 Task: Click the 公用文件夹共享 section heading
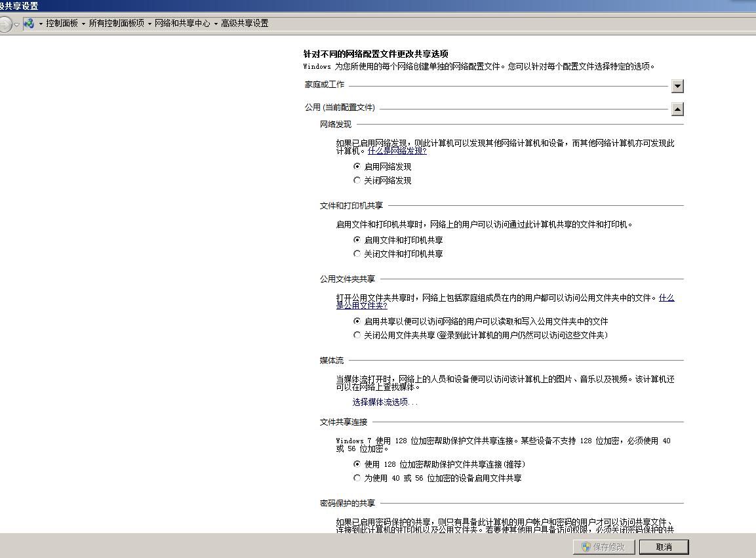coord(347,279)
